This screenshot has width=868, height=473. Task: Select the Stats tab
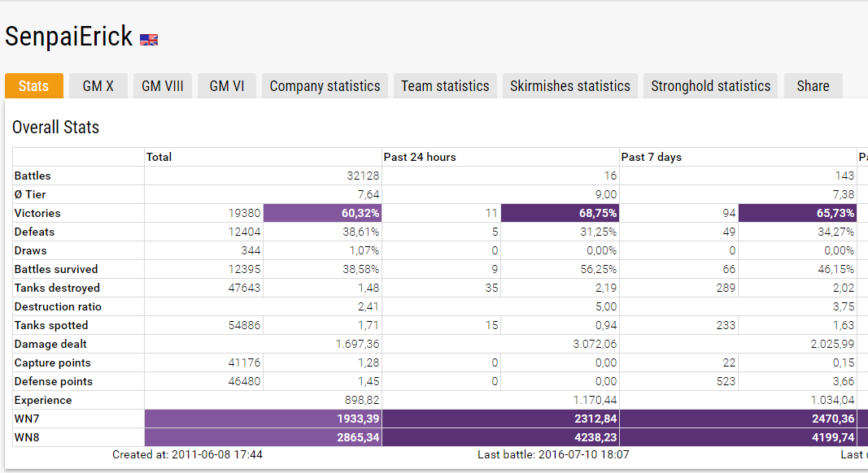[34, 86]
